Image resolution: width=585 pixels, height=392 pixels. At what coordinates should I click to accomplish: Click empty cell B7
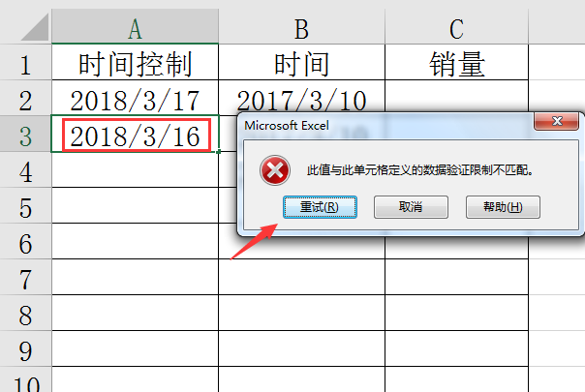point(301,277)
